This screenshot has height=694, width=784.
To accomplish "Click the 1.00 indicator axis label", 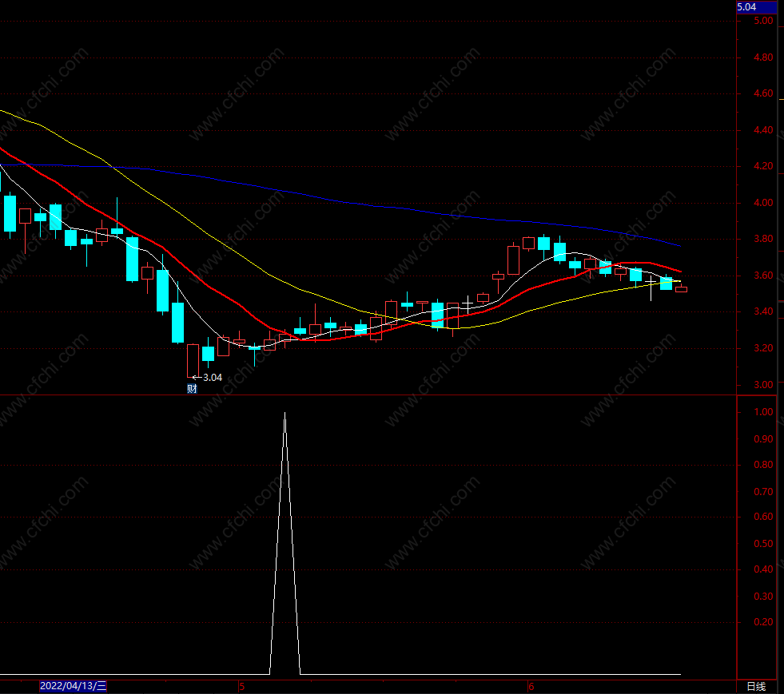I will tap(763, 412).
